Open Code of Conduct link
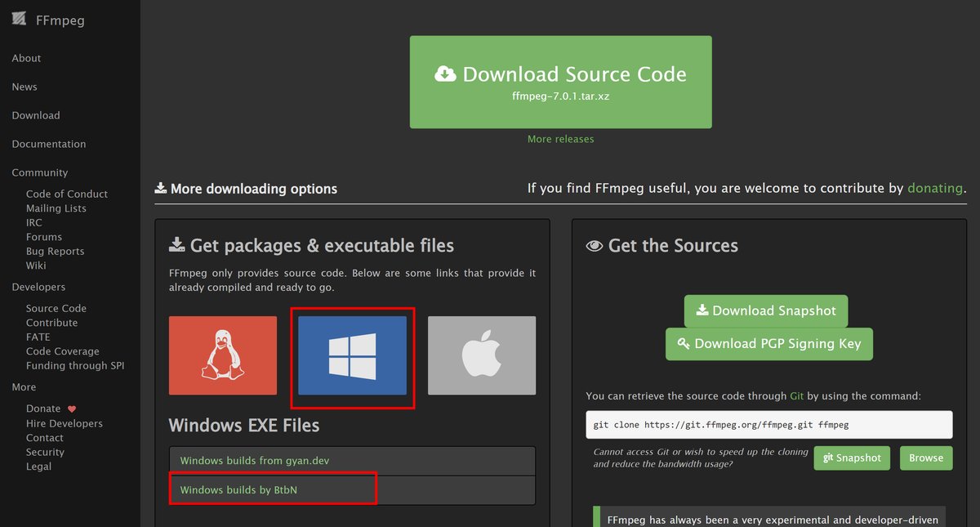The image size is (980, 527). point(67,194)
